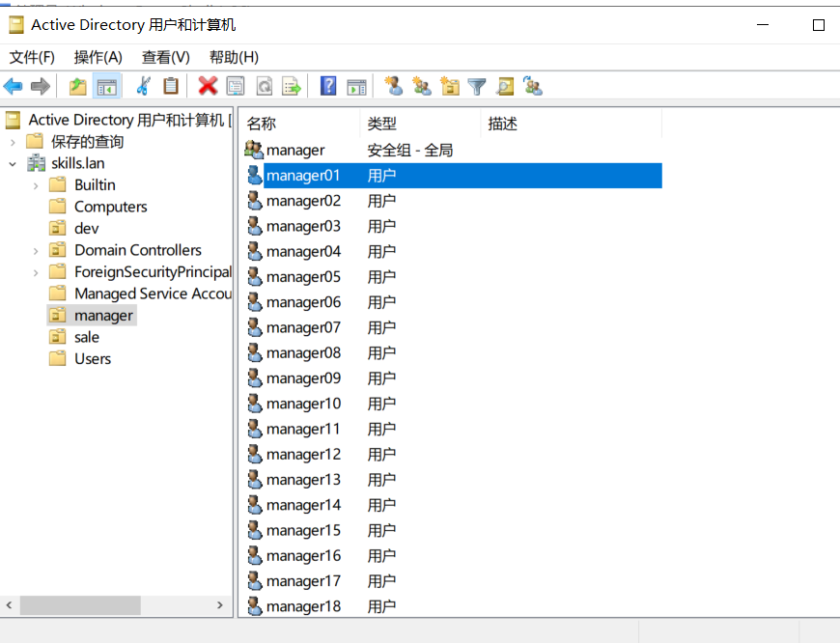Expand the Domain Controllers node
Screen dimensions: 840x643
(36, 251)
